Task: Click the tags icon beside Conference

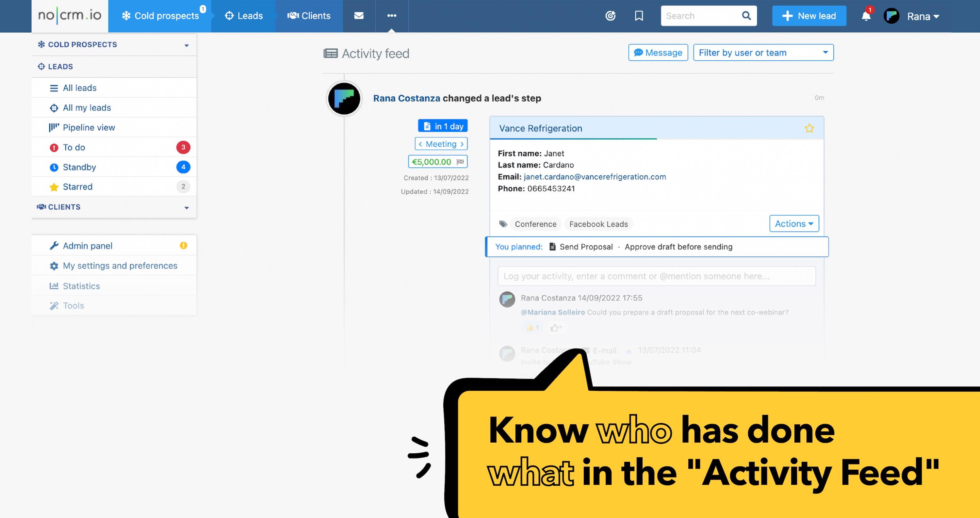Action: pos(503,224)
